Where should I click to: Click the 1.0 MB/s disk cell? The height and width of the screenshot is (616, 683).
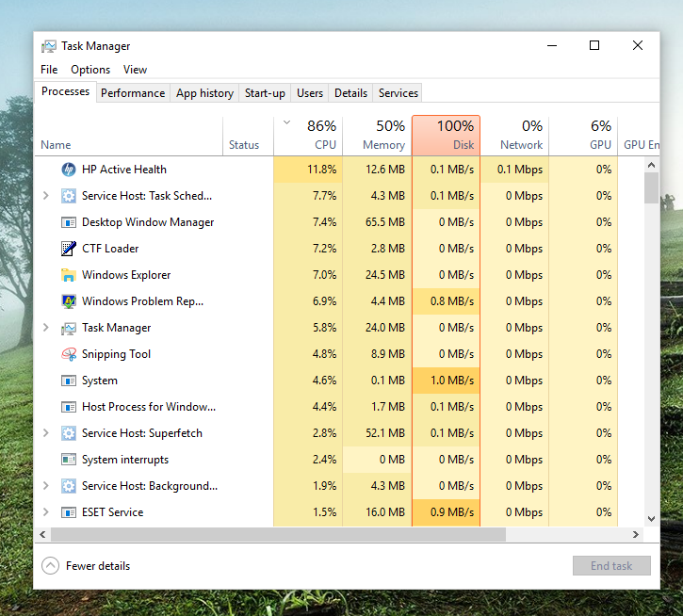point(446,381)
